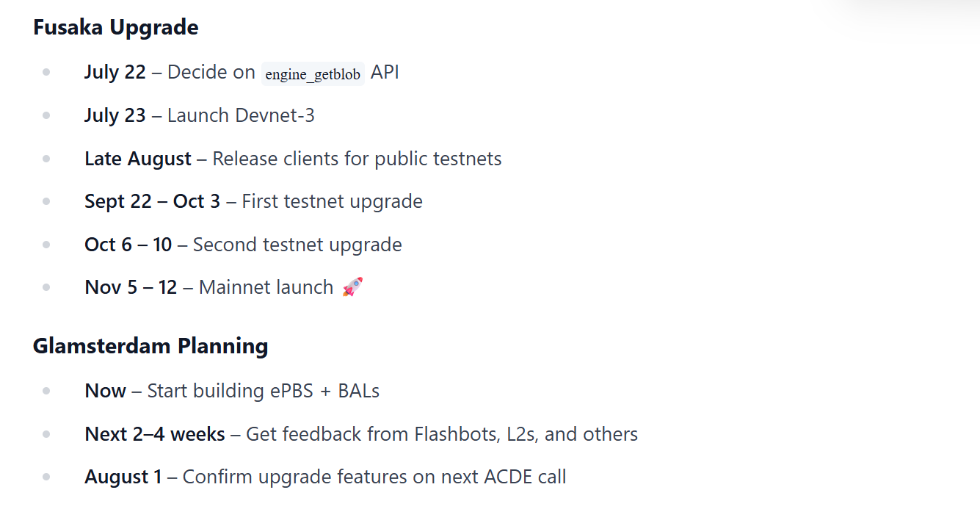Click the bold July 23 date
The width and height of the screenshot is (980, 512).
pos(115,116)
